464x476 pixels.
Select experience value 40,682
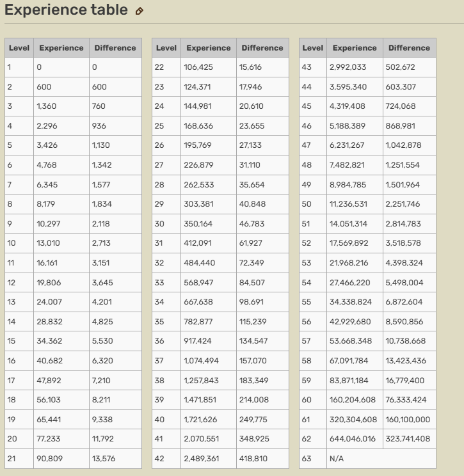(x=49, y=361)
